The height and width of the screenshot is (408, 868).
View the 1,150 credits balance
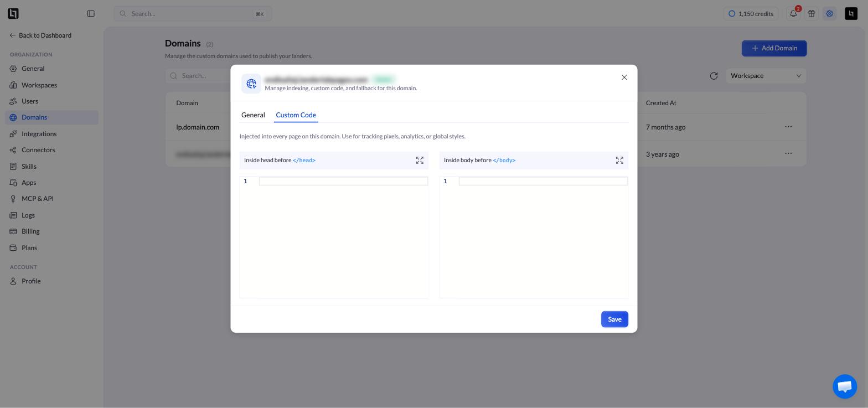[751, 14]
